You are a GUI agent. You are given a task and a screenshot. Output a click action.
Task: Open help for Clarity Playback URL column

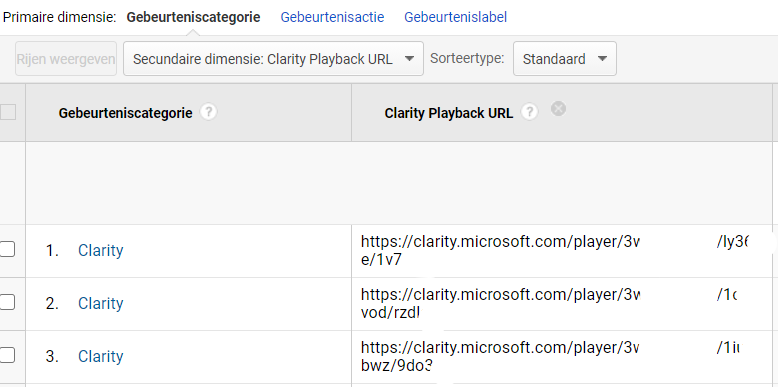[x=529, y=112]
